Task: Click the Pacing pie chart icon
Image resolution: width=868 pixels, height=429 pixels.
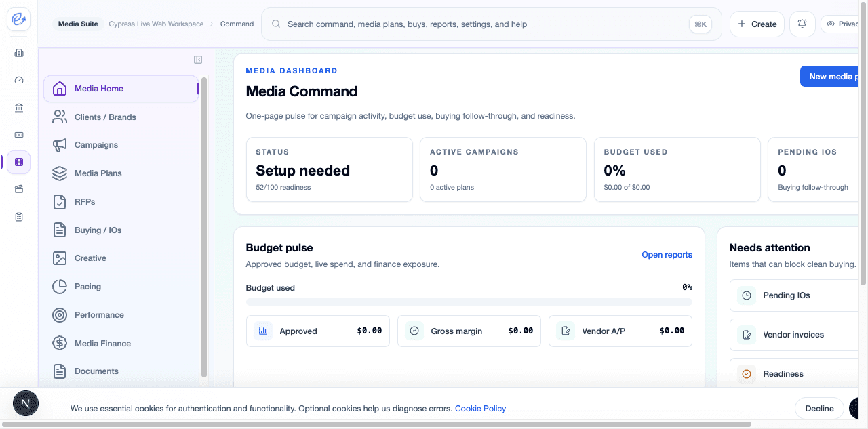Action: (60, 287)
